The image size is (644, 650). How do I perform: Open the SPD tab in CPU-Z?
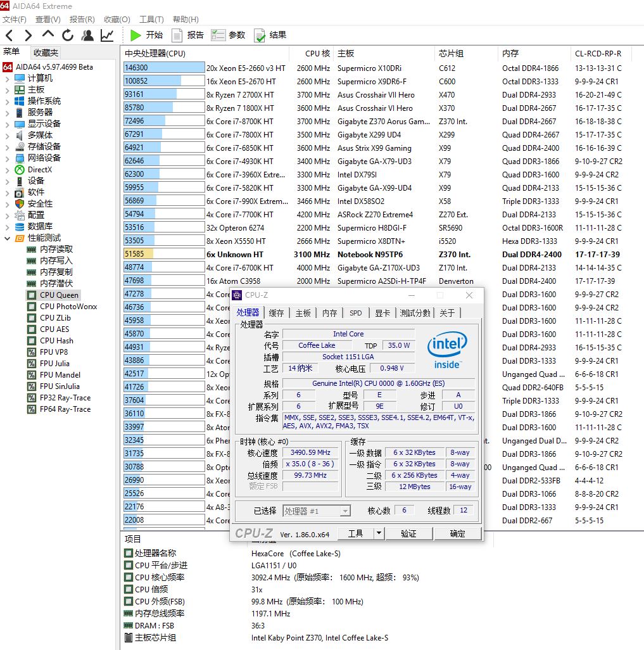pos(356,313)
